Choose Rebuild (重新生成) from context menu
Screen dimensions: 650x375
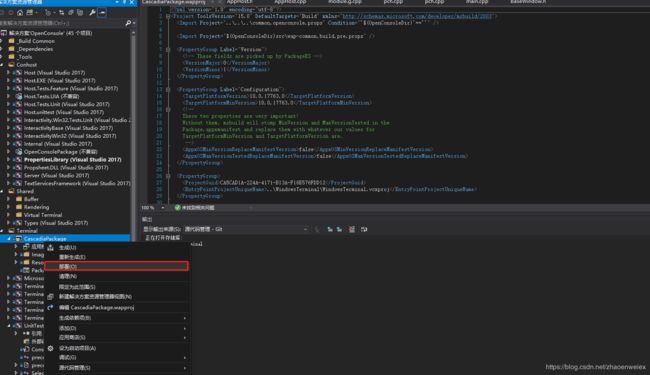pyautogui.click(x=116, y=257)
